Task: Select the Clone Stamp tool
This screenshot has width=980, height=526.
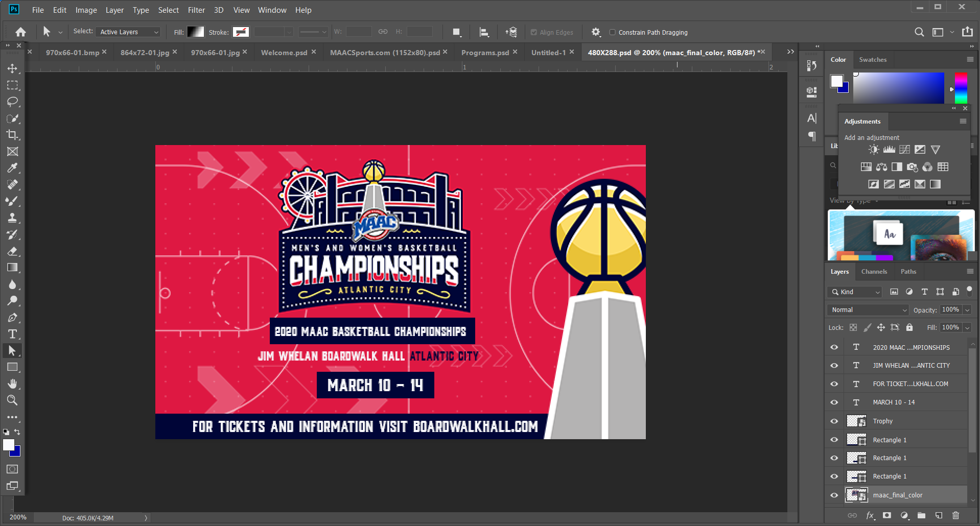Action: pyautogui.click(x=12, y=218)
